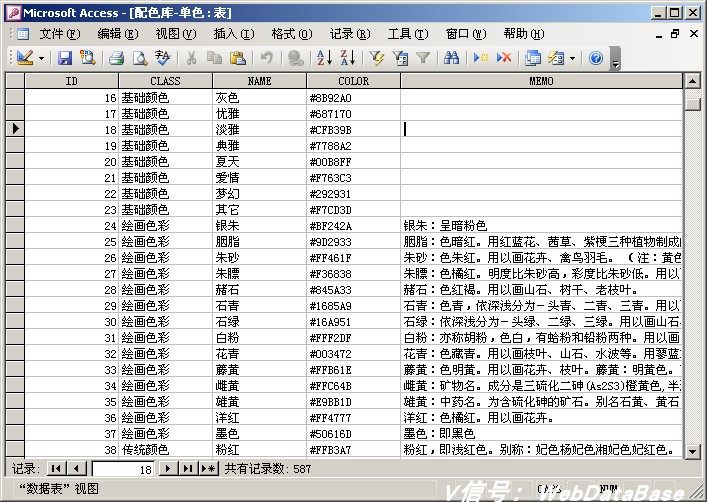707x502 pixels.
Task: Run the Spelling check icon
Action: pyautogui.click(x=163, y=58)
